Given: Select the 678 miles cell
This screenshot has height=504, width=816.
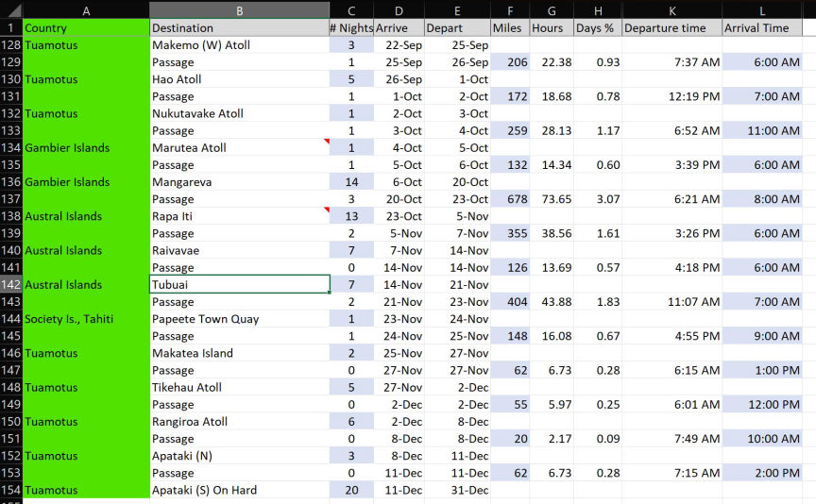Looking at the screenshot, I should pos(510,199).
